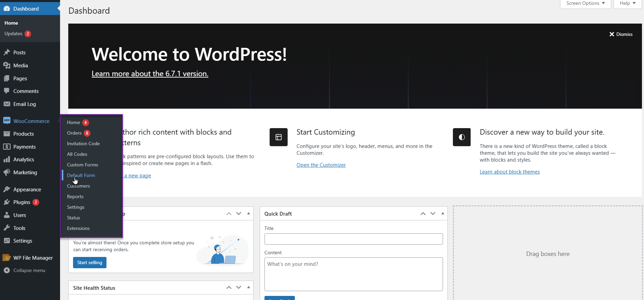The width and height of the screenshot is (644, 300).
Task: Open the Customizer link
Action: pyautogui.click(x=321, y=165)
